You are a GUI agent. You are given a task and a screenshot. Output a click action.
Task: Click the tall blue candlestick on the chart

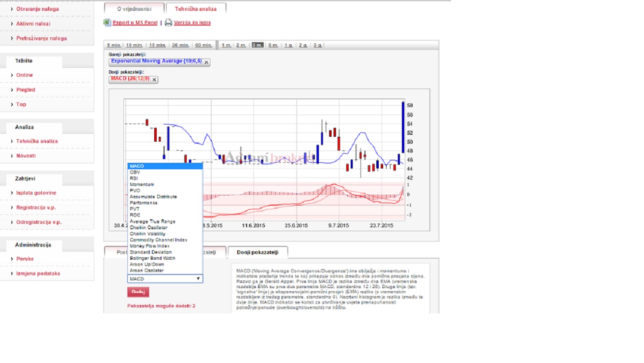(403, 127)
